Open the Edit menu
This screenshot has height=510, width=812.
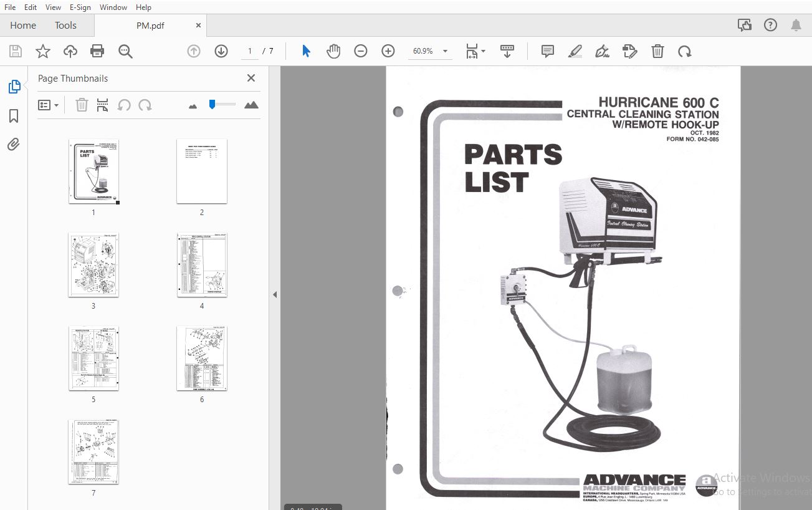(31, 7)
